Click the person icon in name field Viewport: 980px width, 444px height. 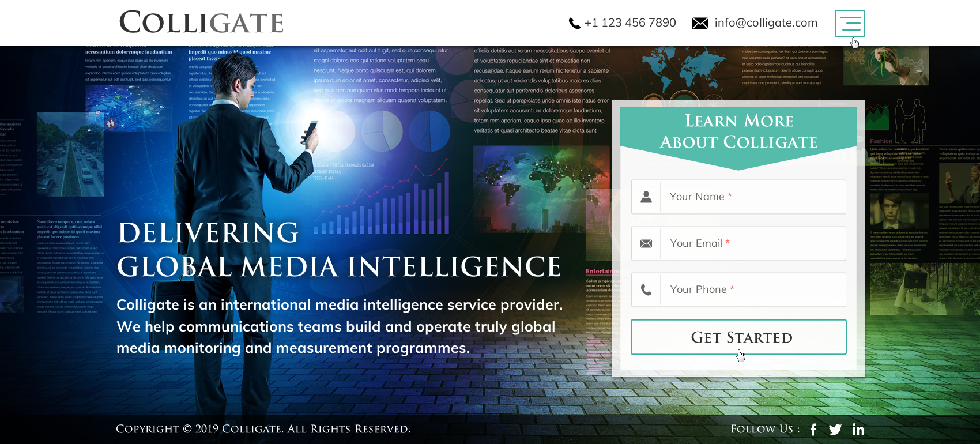coord(646,197)
